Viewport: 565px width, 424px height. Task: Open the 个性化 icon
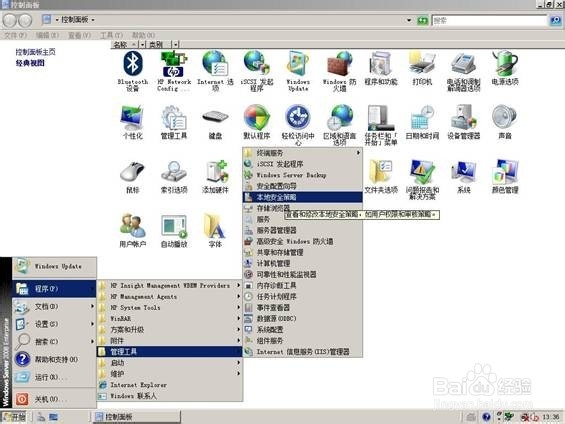click(133, 122)
